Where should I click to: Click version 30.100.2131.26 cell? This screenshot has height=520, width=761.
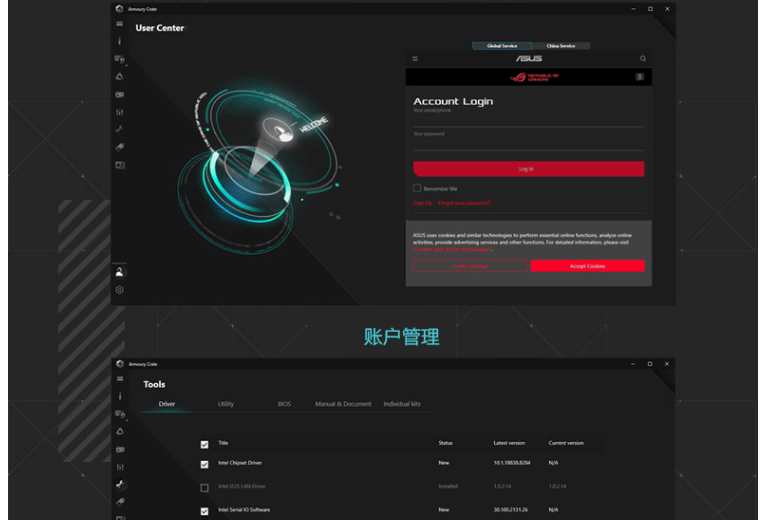511,509
